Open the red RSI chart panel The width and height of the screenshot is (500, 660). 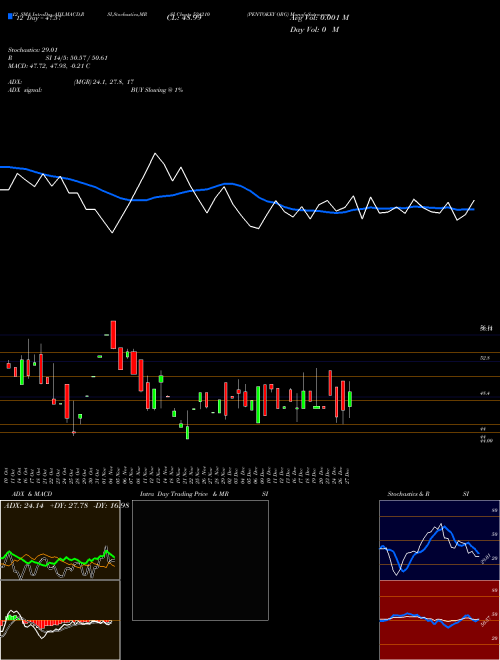(439, 620)
